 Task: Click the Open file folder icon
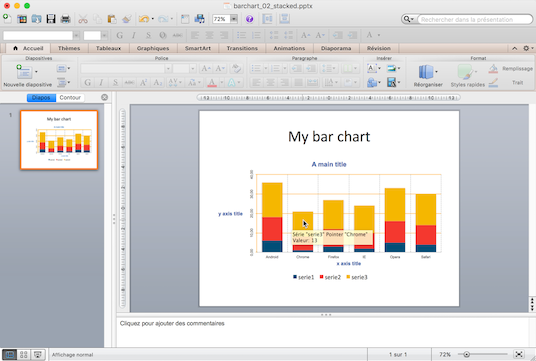click(37, 19)
